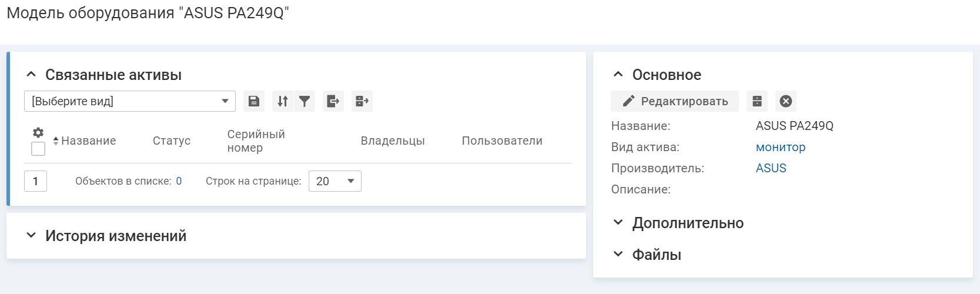Click the archive drawer icon beside Редактировать
980x294 pixels.
point(757,101)
